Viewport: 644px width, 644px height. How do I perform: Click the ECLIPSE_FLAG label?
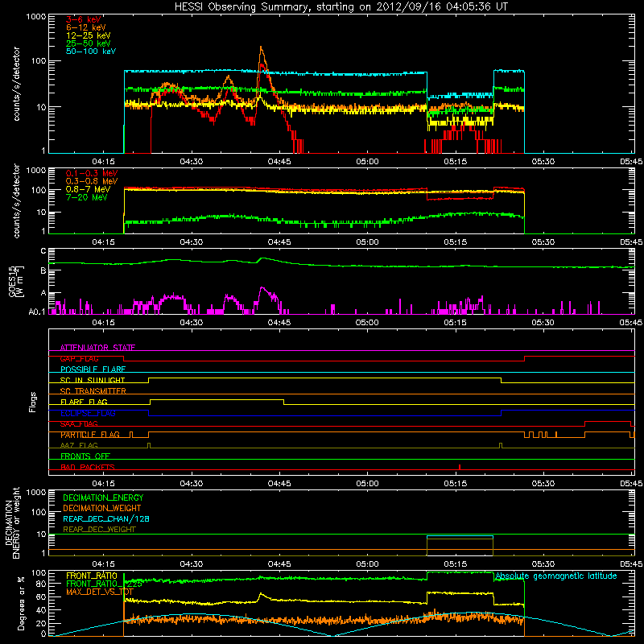pos(88,413)
